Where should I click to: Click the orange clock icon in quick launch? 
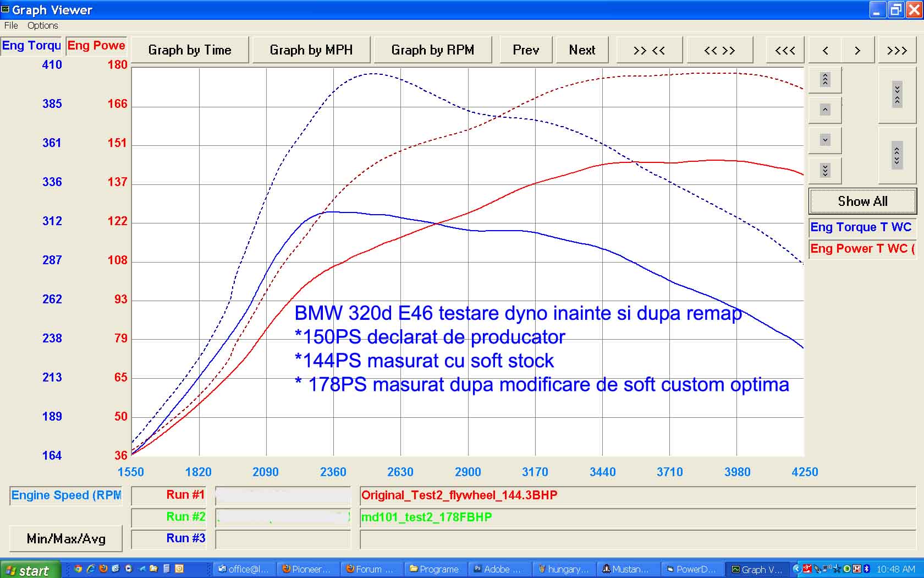(179, 569)
